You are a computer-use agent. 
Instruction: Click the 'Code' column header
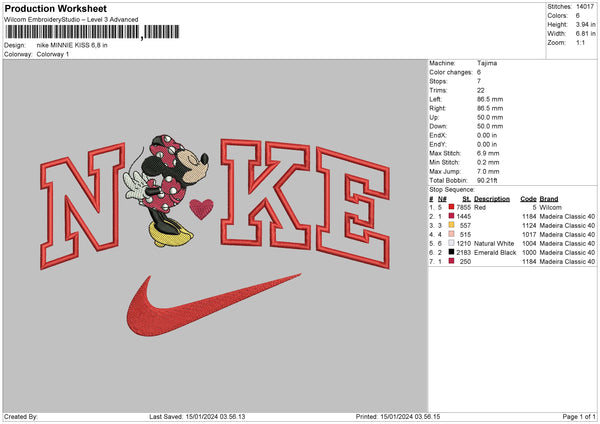pyautogui.click(x=528, y=199)
